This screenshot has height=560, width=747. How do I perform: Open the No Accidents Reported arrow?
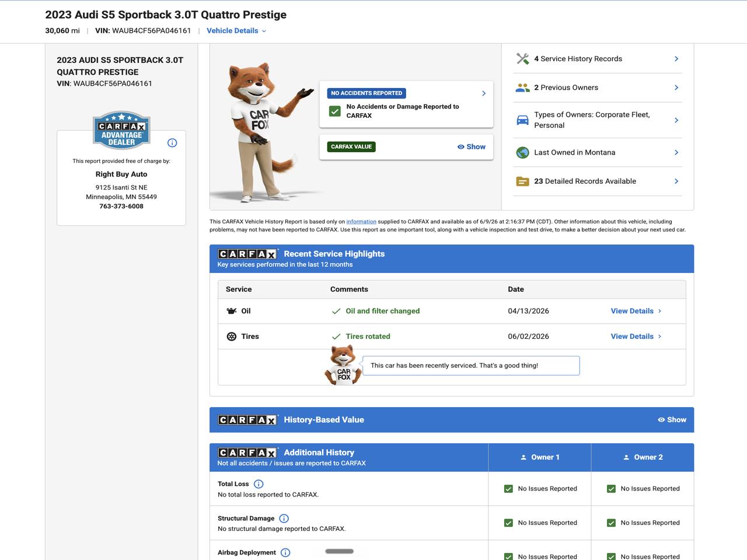click(484, 93)
